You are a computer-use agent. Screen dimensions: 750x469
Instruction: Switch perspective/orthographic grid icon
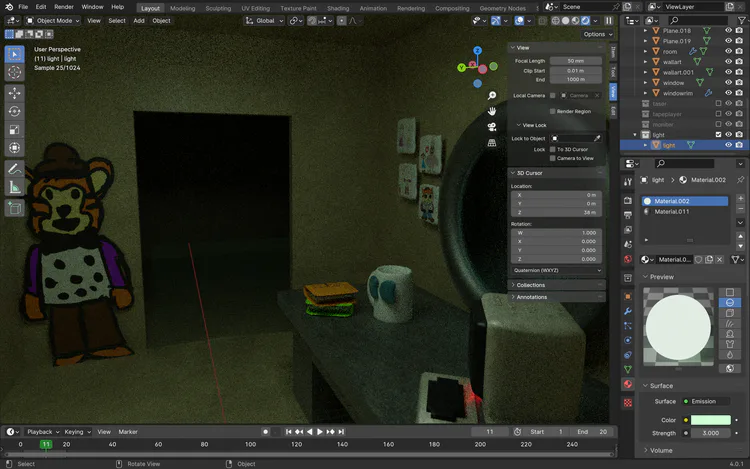(x=492, y=143)
